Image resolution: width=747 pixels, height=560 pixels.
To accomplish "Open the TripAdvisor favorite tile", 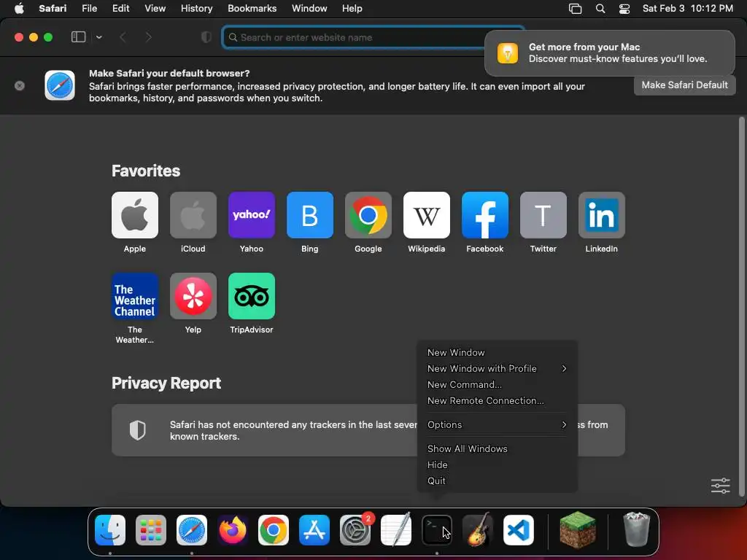I will pyautogui.click(x=252, y=296).
